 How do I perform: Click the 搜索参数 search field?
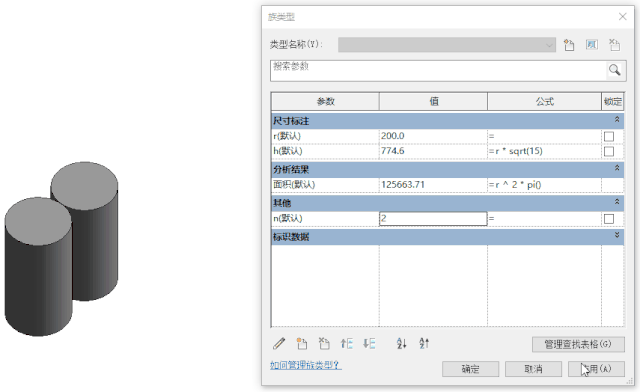(x=439, y=70)
